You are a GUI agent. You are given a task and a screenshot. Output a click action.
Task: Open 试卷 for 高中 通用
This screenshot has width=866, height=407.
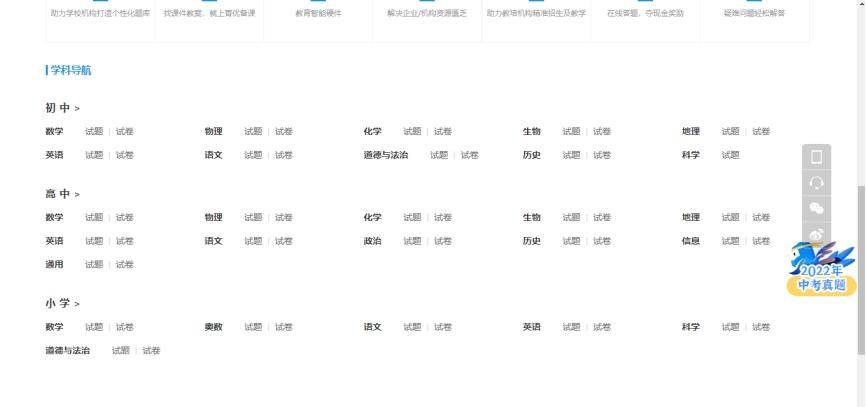point(125,265)
